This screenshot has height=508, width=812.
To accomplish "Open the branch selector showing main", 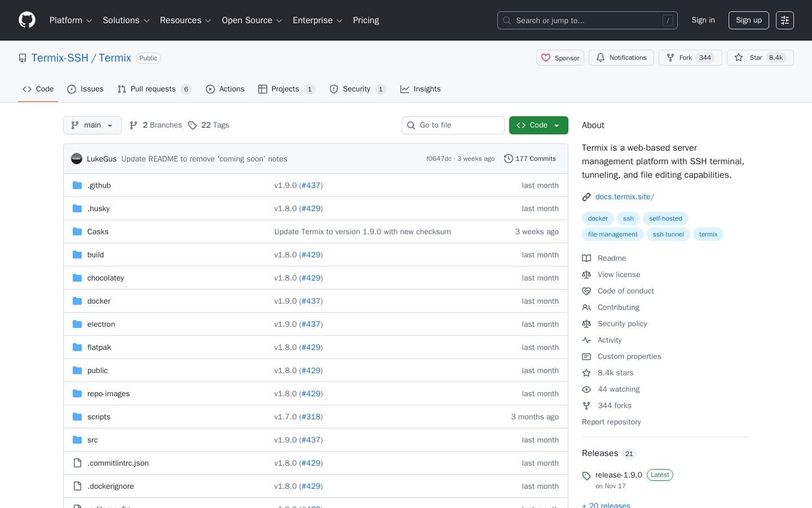I will point(92,125).
